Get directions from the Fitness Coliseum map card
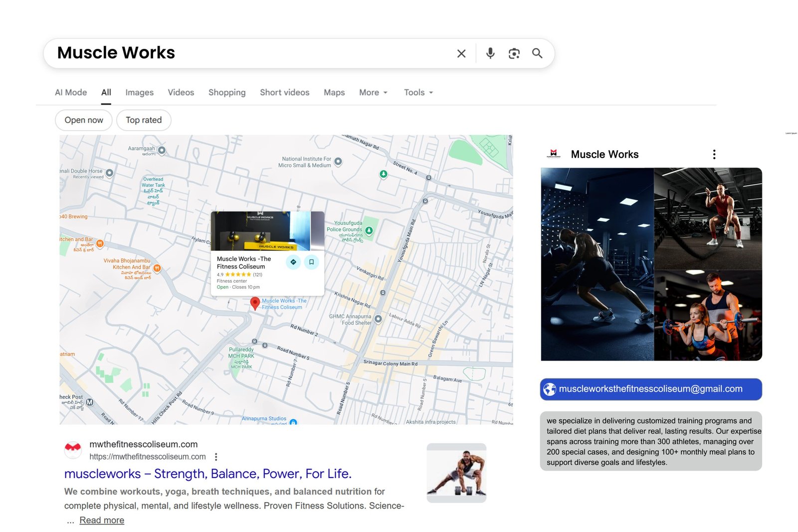Viewport: 798px width, 532px height. click(293, 262)
